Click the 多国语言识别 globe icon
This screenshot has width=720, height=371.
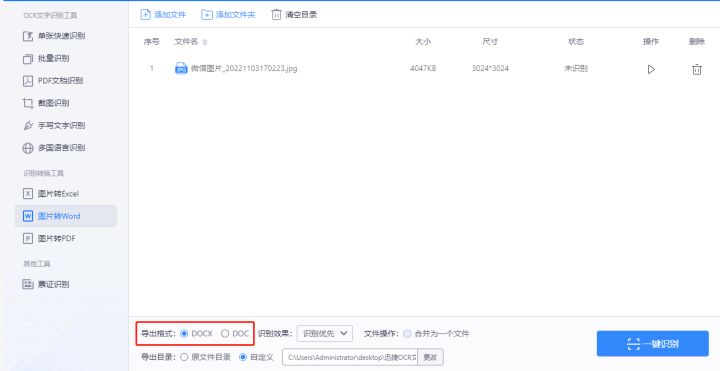pos(28,148)
